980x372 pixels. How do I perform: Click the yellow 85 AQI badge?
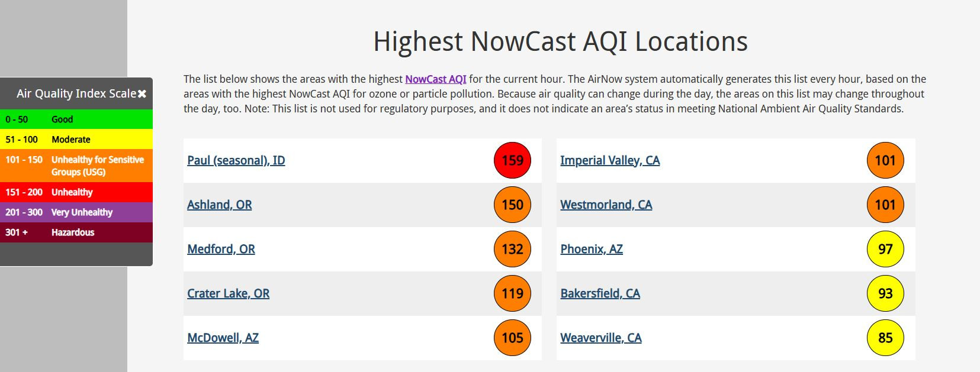885,338
